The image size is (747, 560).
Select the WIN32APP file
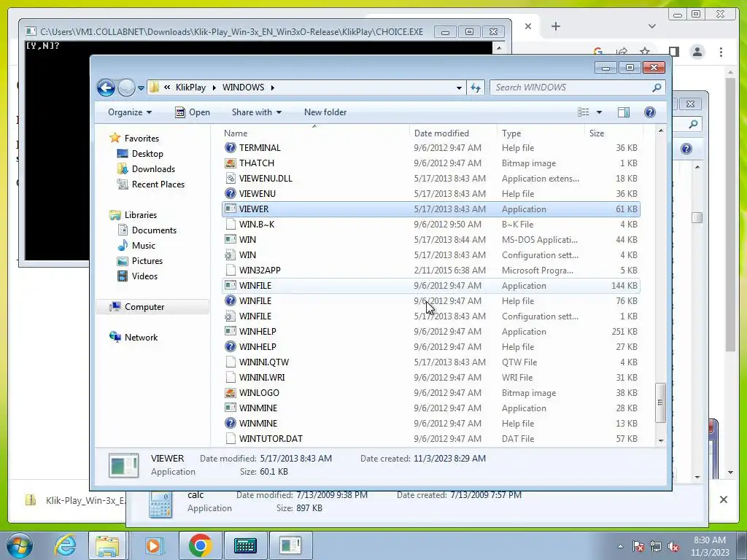point(431,271)
